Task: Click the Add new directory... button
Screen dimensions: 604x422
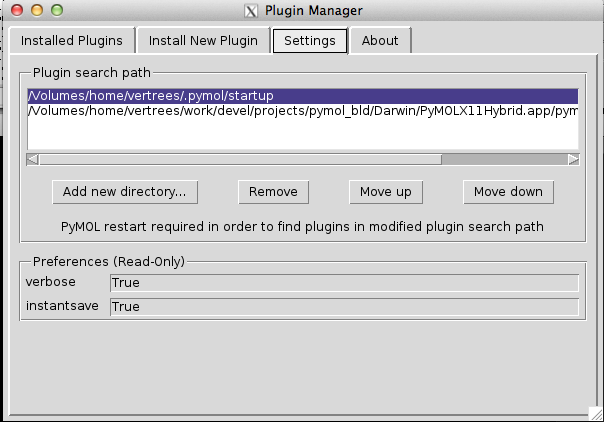Action: 125,192
